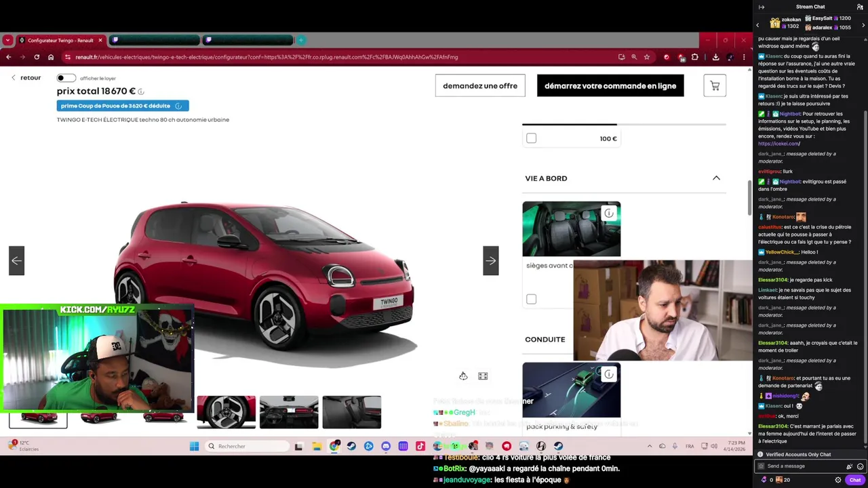
Task: Reload the Renault page
Action: 37,57
